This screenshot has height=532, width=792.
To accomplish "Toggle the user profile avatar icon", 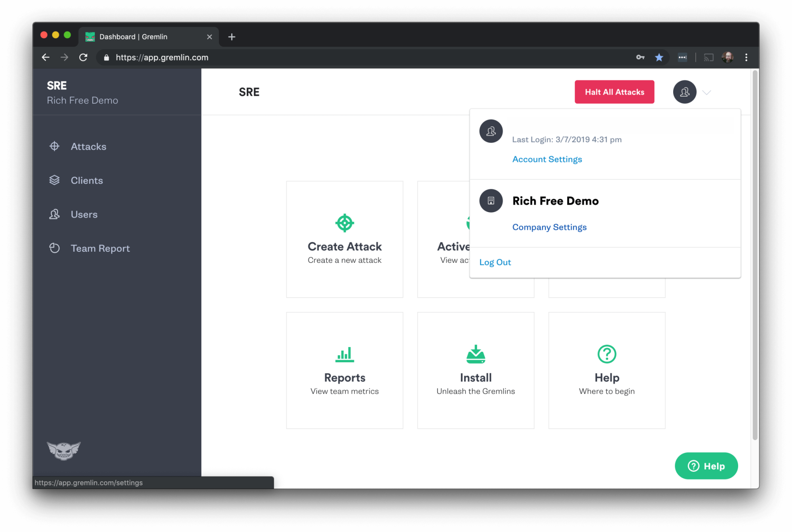I will pyautogui.click(x=685, y=91).
